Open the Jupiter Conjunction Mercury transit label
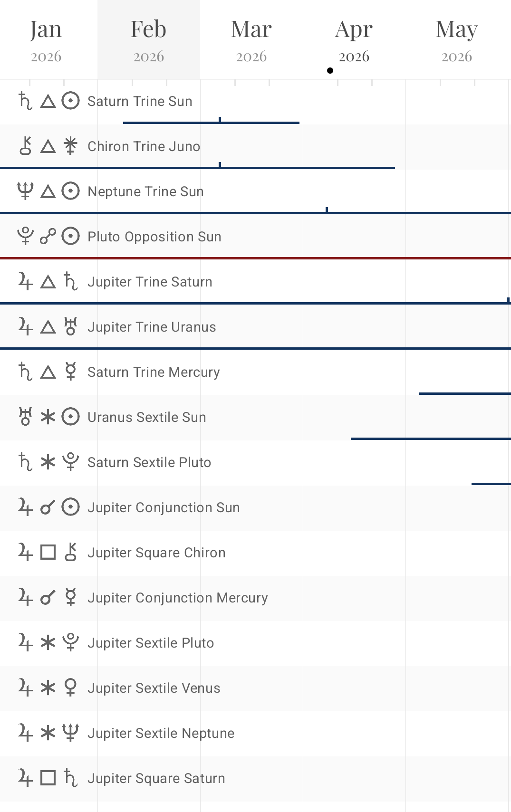The width and height of the screenshot is (511, 812). click(178, 598)
